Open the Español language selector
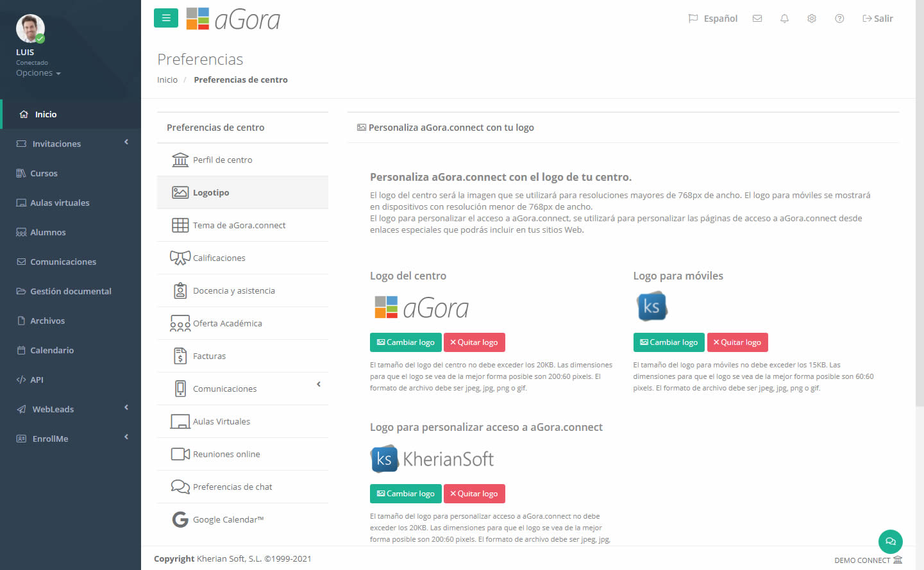The image size is (924, 570). [x=712, y=19]
